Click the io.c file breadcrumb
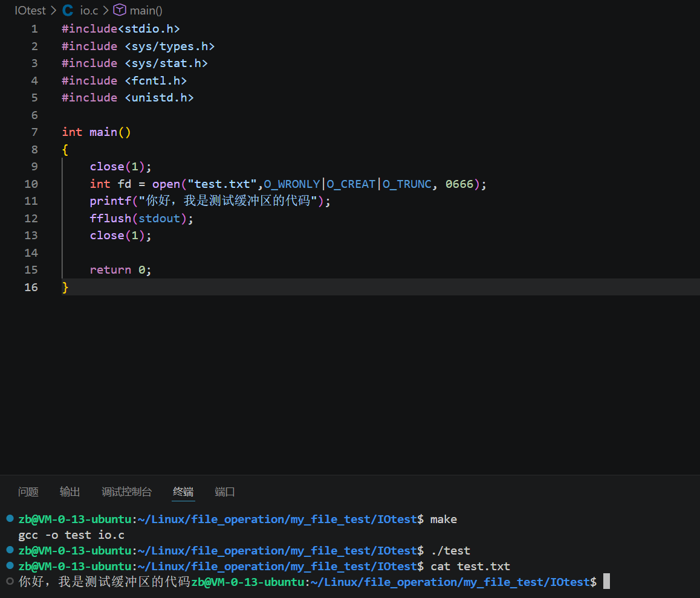Image resolution: width=700 pixels, height=598 pixels. point(89,10)
